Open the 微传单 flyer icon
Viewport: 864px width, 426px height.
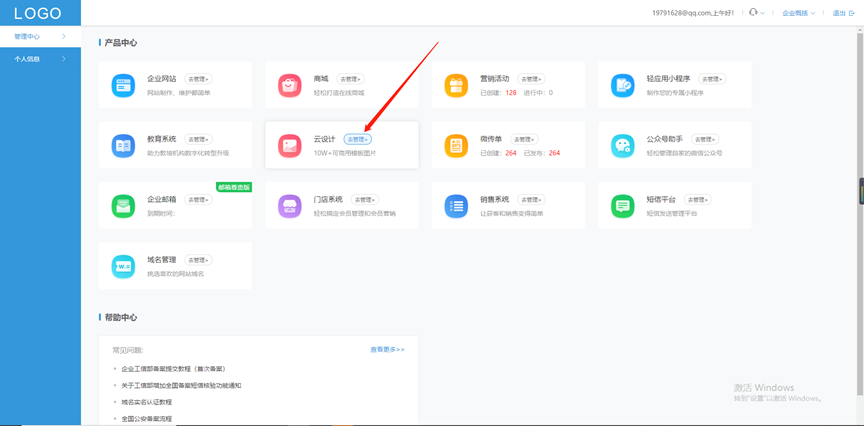456,145
